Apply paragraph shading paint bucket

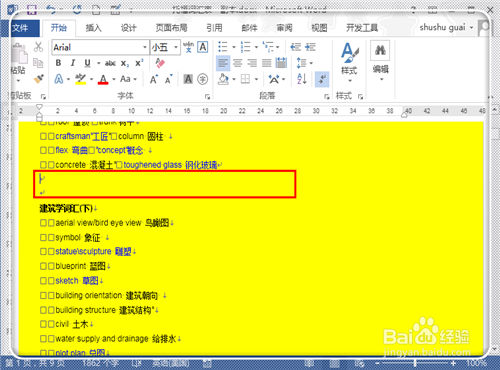tap(223, 79)
